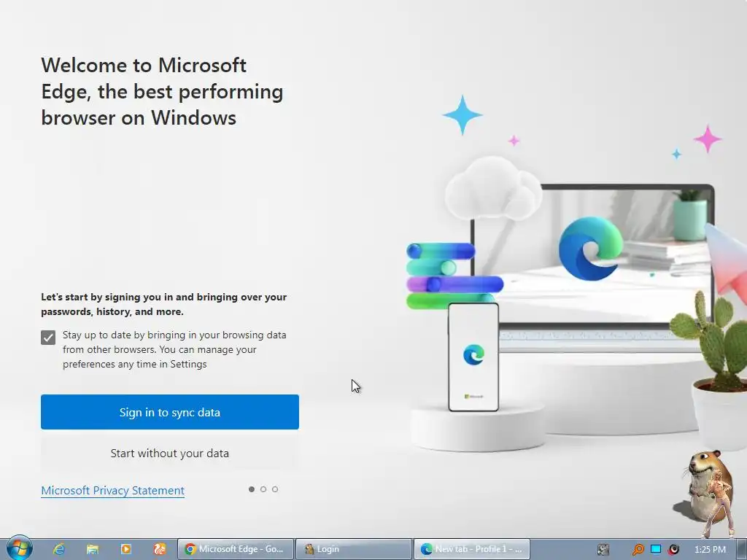Open the orange UC Browser taskbar icon
Viewport: 747px width, 560px height.
(x=160, y=549)
